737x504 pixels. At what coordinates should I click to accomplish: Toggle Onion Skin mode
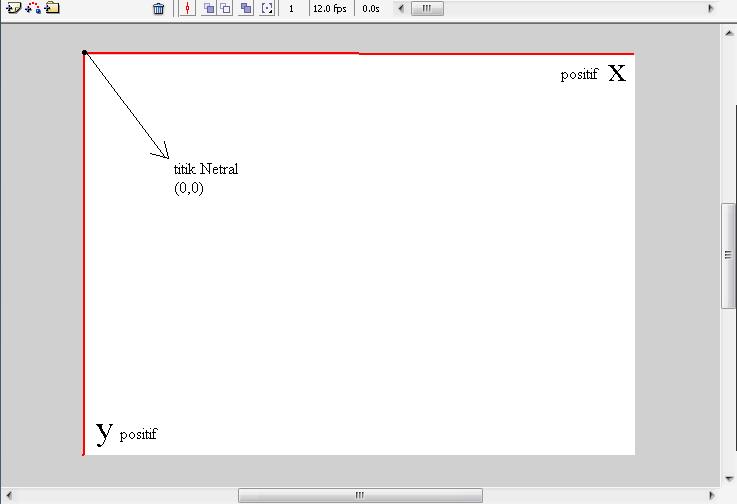(209, 8)
